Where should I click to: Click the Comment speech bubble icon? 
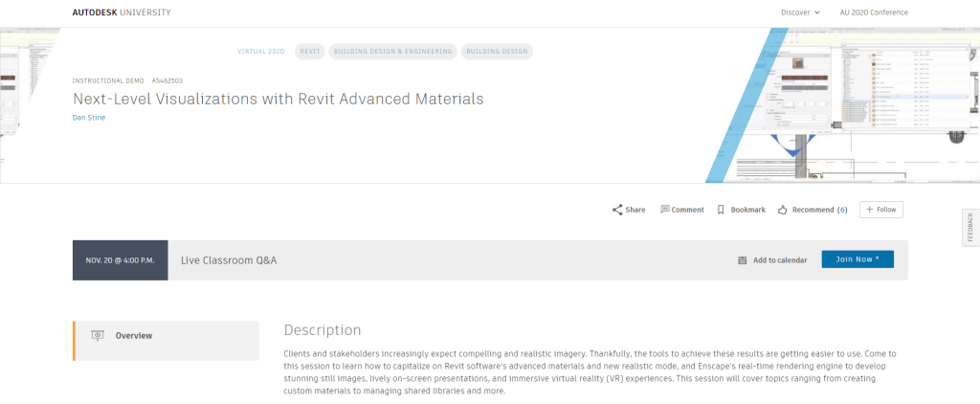[665, 210]
